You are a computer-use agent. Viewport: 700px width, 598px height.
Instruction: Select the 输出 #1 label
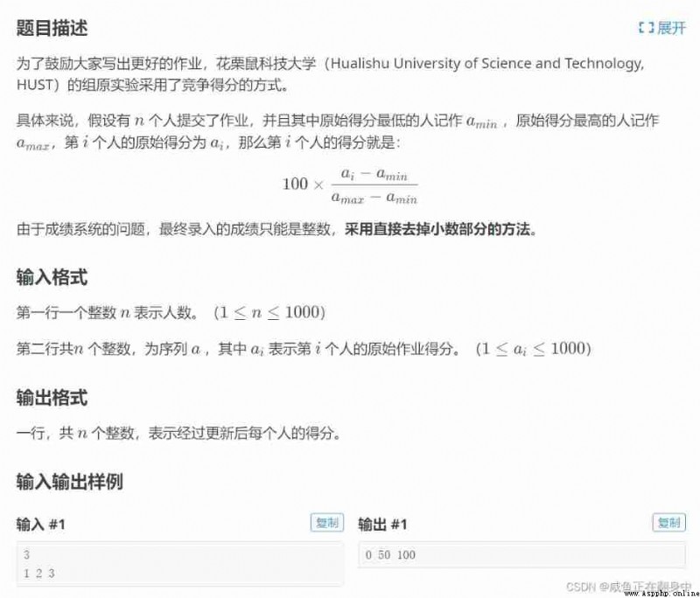click(382, 524)
